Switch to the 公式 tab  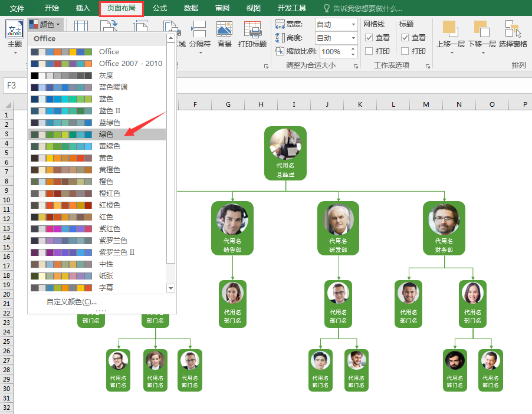159,8
